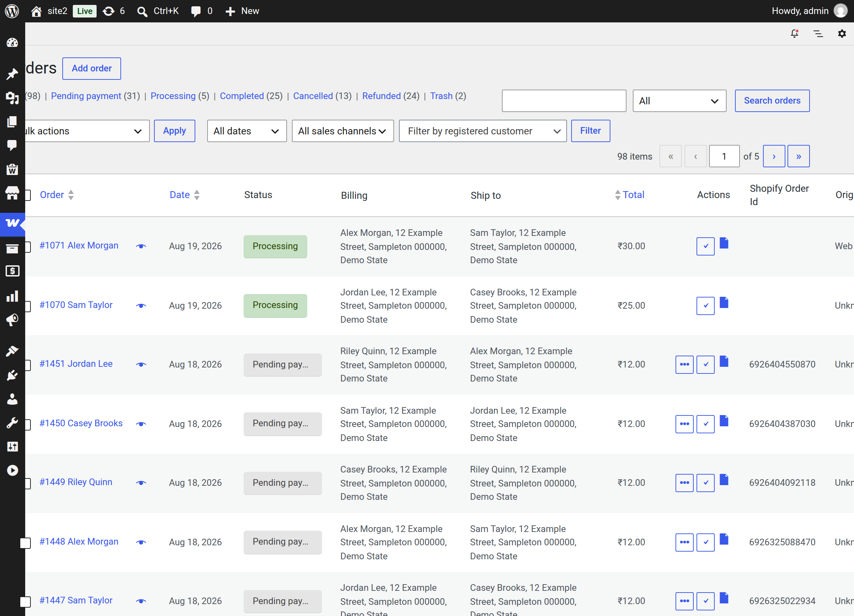854x616 pixels.
Task: Open the Dashboard sidebar icon
Action: pyautogui.click(x=13, y=42)
